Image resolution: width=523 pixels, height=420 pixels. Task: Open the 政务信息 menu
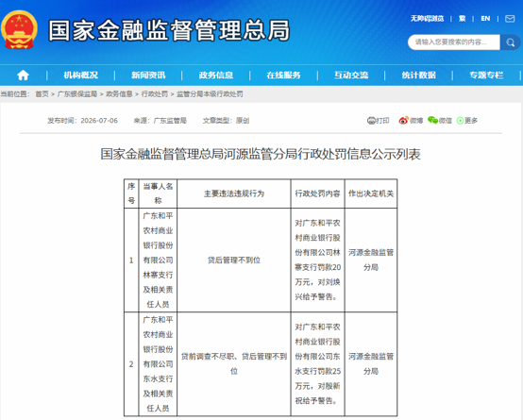(x=216, y=76)
